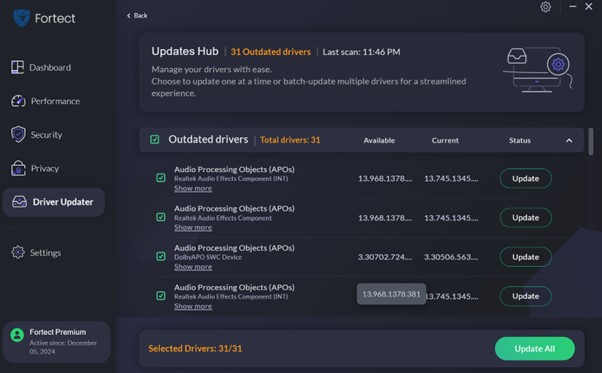Show more for the last Realtek (INT) driver
The width and height of the screenshot is (602, 373).
(193, 306)
